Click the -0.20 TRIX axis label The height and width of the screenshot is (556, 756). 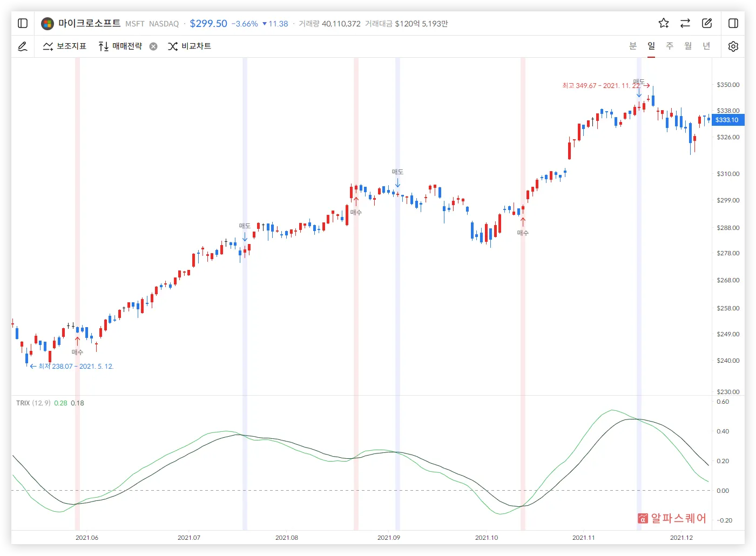pos(724,520)
